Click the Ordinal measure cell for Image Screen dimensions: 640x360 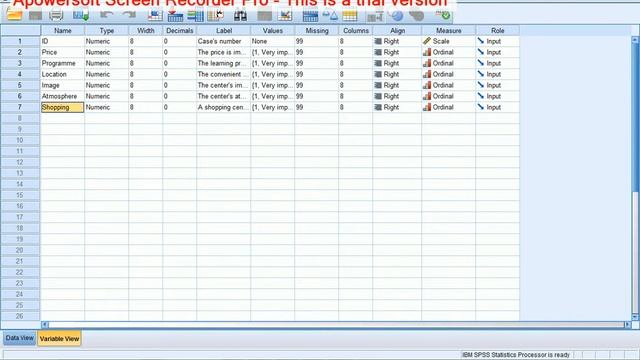449,85
